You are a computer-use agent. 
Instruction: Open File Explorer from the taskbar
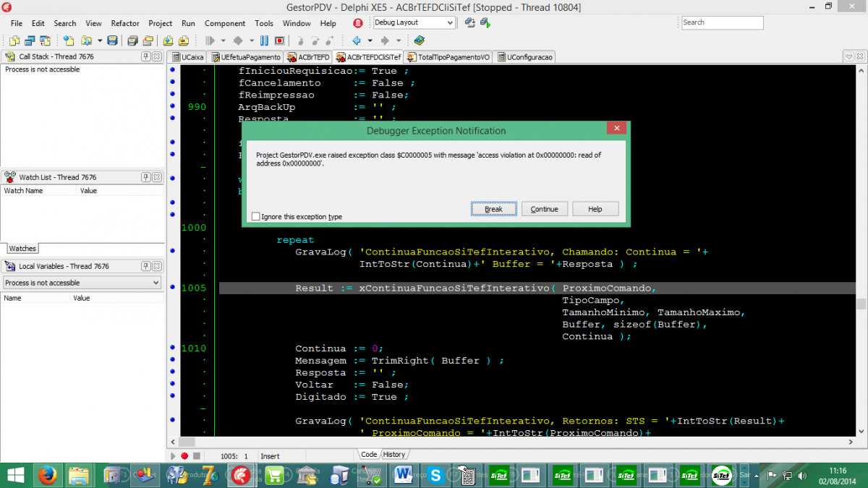coord(80,475)
